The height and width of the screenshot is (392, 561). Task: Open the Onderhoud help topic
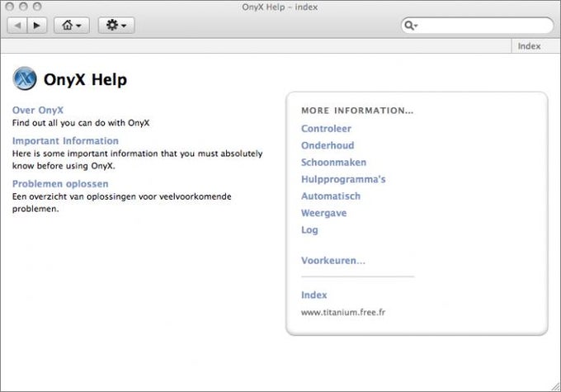click(x=328, y=145)
